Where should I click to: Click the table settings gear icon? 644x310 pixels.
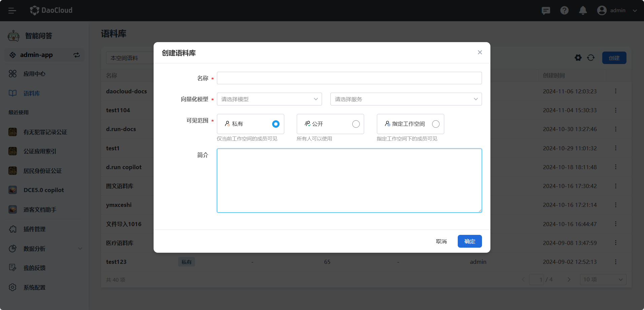(x=578, y=58)
